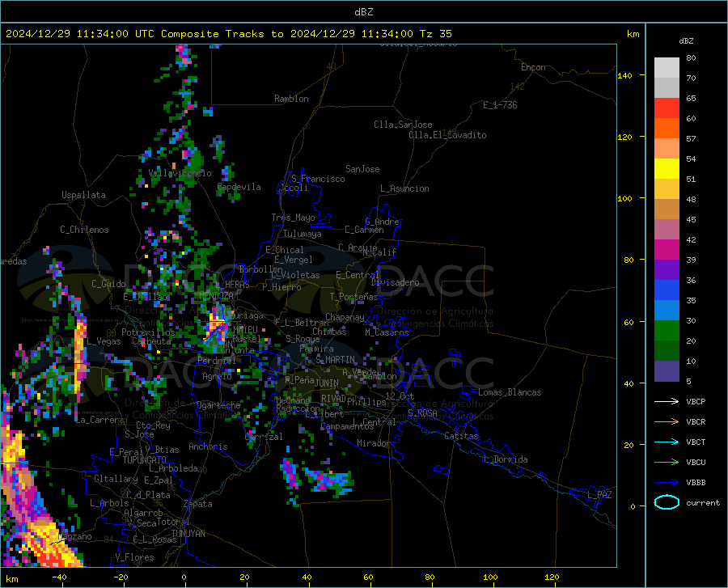Click the cyan 'current' ellipse legend icon
This screenshot has width=728, height=588.
[x=667, y=502]
